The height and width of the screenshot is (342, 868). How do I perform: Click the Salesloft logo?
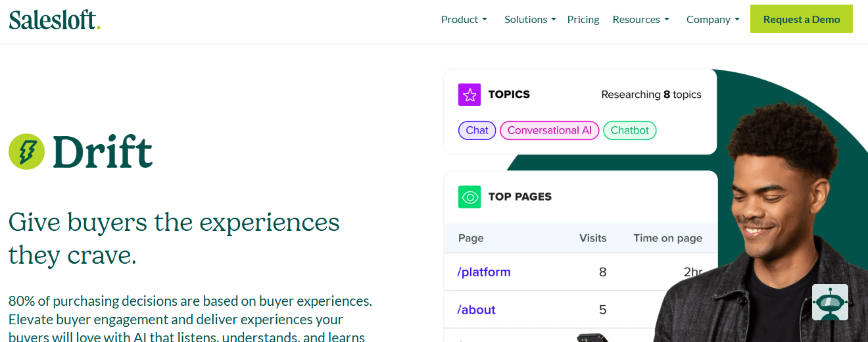tap(55, 20)
